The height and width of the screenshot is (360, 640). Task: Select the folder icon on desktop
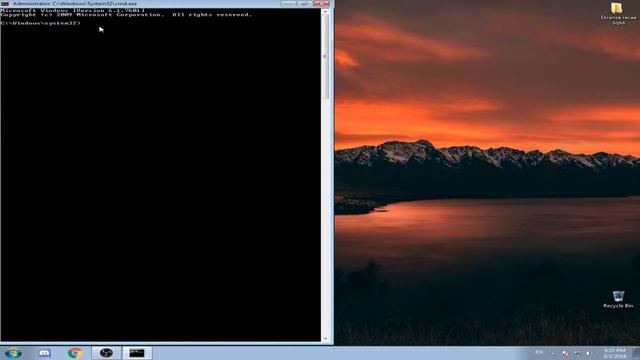pos(618,13)
